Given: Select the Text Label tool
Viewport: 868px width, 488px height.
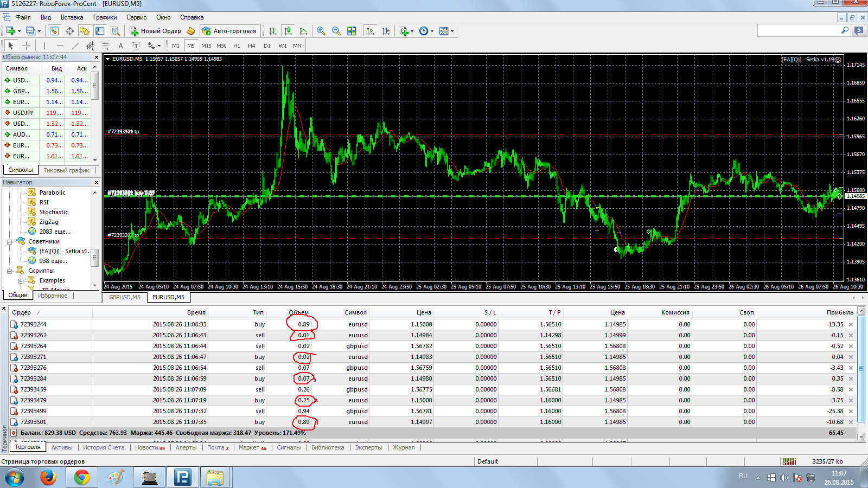Looking at the screenshot, I should tap(136, 46).
